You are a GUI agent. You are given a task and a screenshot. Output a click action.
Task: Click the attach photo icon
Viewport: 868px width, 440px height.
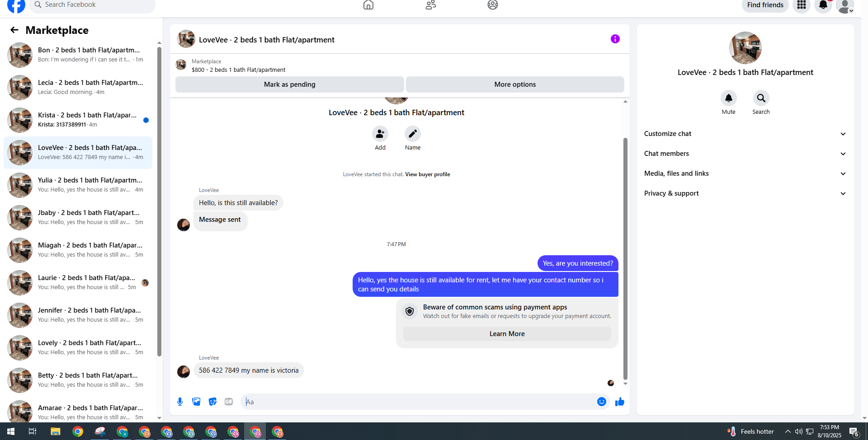[196, 402]
